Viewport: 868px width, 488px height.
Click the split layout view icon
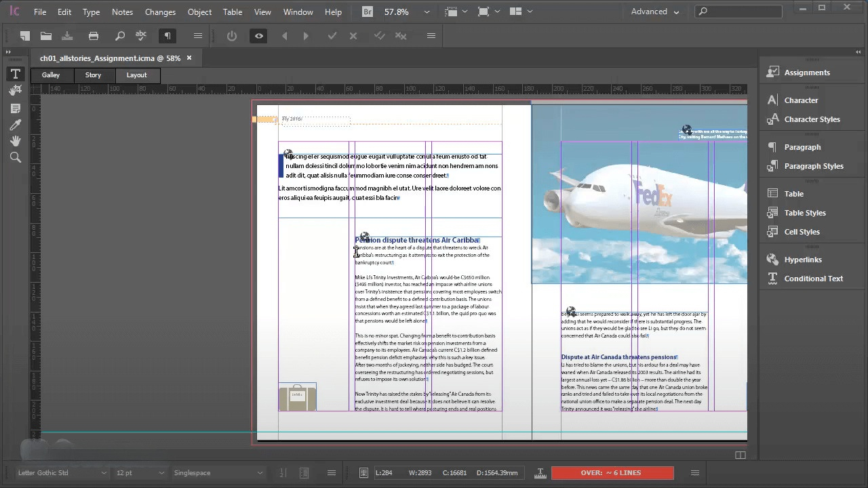pos(741,455)
